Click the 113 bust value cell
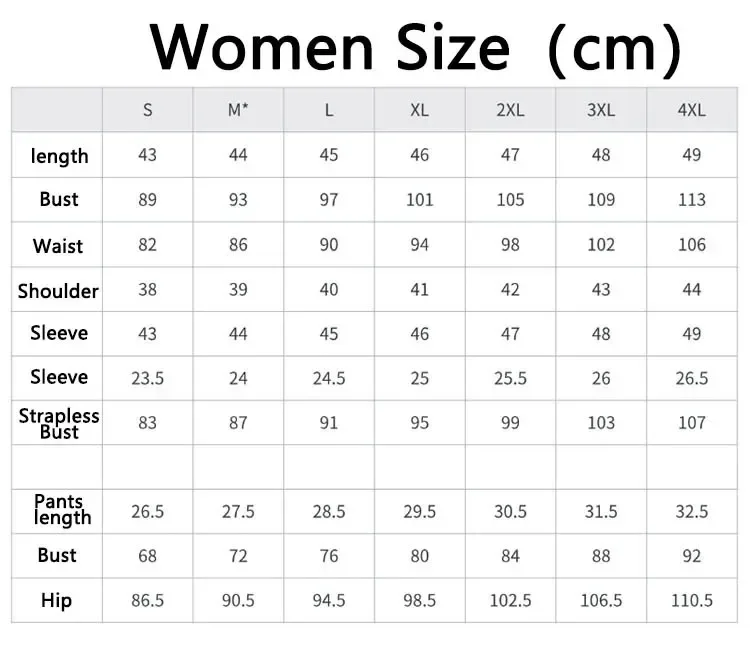750x655 pixels. (691, 200)
